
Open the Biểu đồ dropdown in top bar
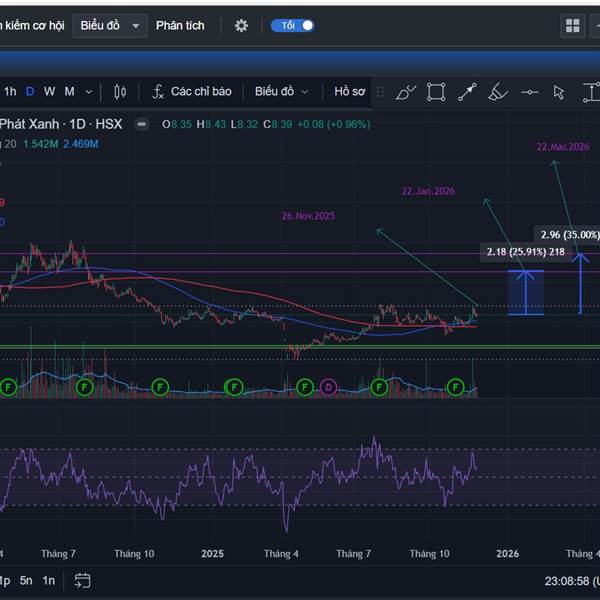pos(109,25)
